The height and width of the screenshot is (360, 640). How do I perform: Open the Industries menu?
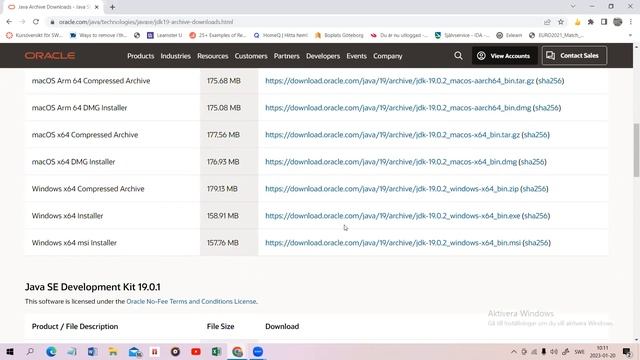tap(176, 56)
